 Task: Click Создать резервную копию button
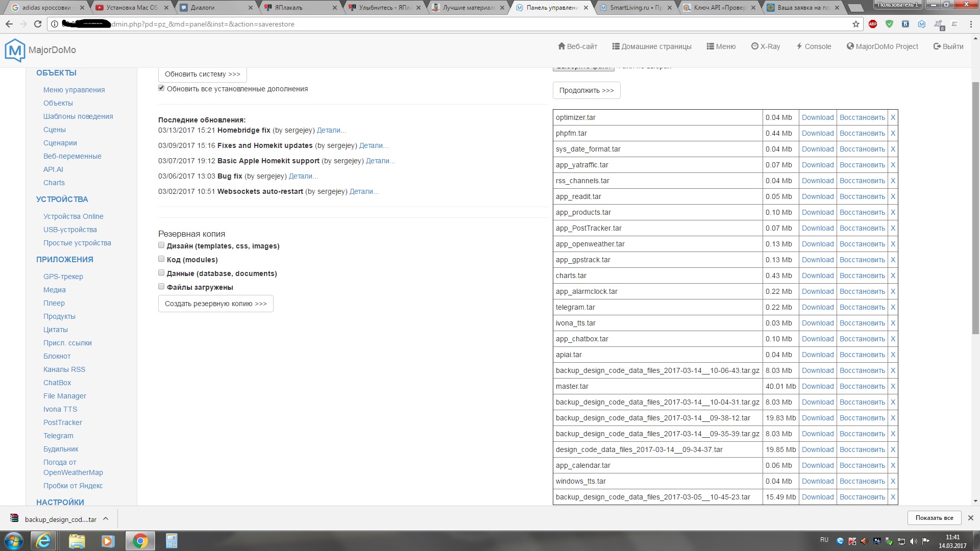tap(215, 304)
